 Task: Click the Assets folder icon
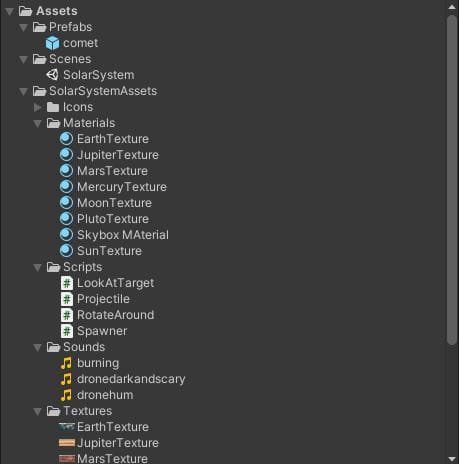(x=25, y=11)
